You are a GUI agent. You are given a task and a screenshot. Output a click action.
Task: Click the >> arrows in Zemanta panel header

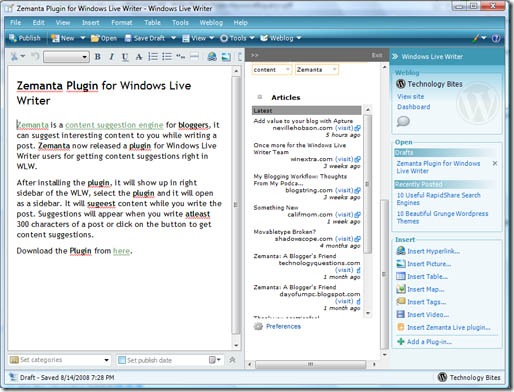[x=255, y=55]
